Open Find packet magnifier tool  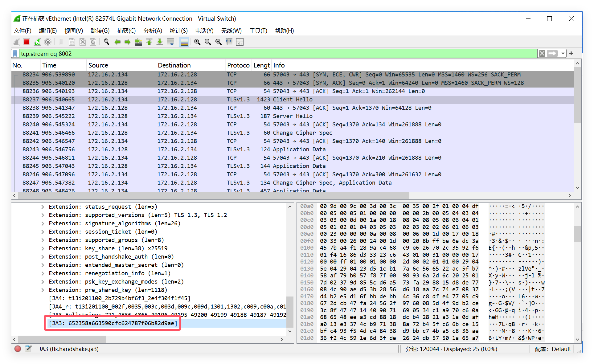click(107, 42)
